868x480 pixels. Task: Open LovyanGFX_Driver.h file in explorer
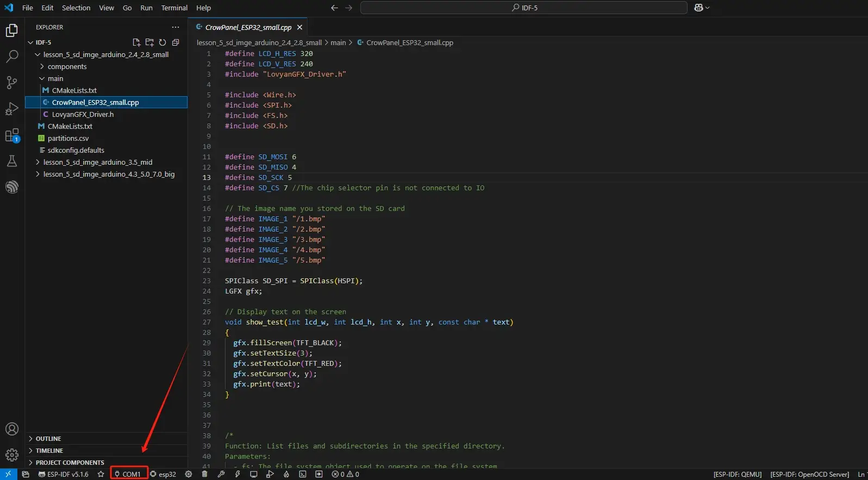click(x=83, y=114)
